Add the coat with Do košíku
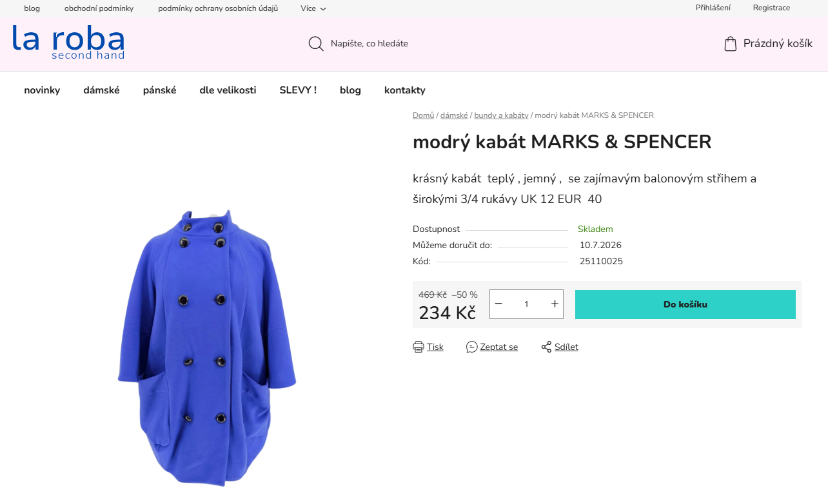The image size is (828, 504). [x=685, y=304]
